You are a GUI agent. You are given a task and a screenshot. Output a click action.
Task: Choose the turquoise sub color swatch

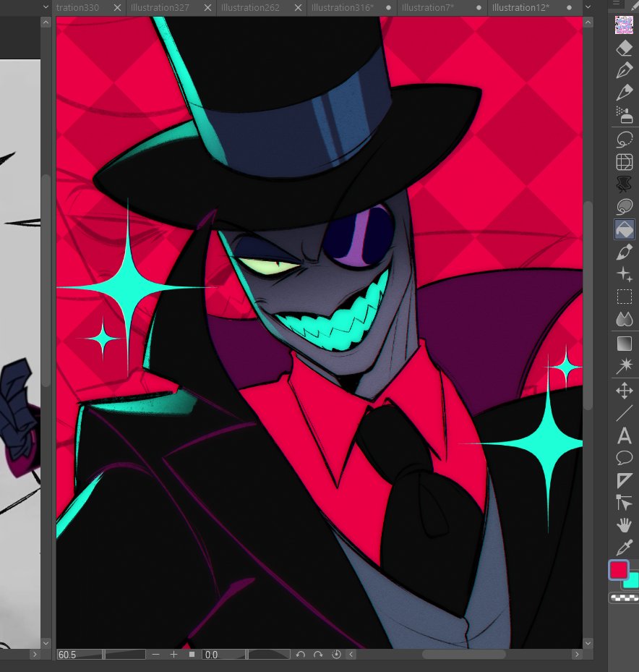632,581
